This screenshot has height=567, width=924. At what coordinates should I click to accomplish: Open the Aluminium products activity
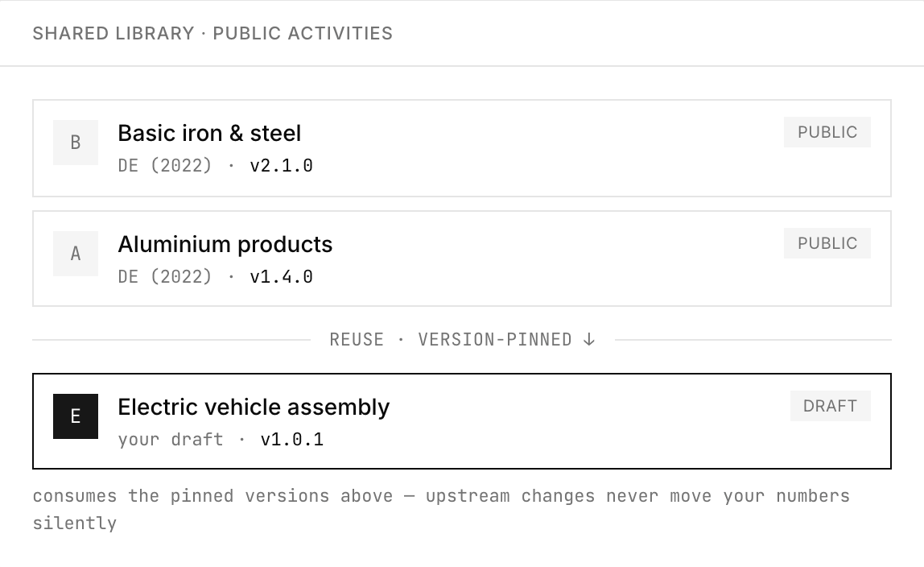462,259
